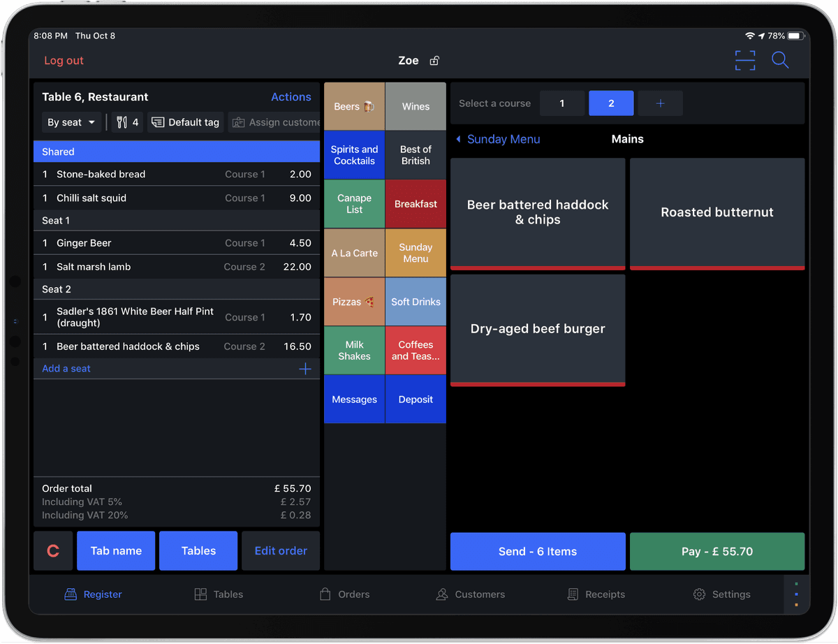The width and height of the screenshot is (838, 644).
Task: Add Dry-aged beef burger to order
Action: (x=538, y=329)
